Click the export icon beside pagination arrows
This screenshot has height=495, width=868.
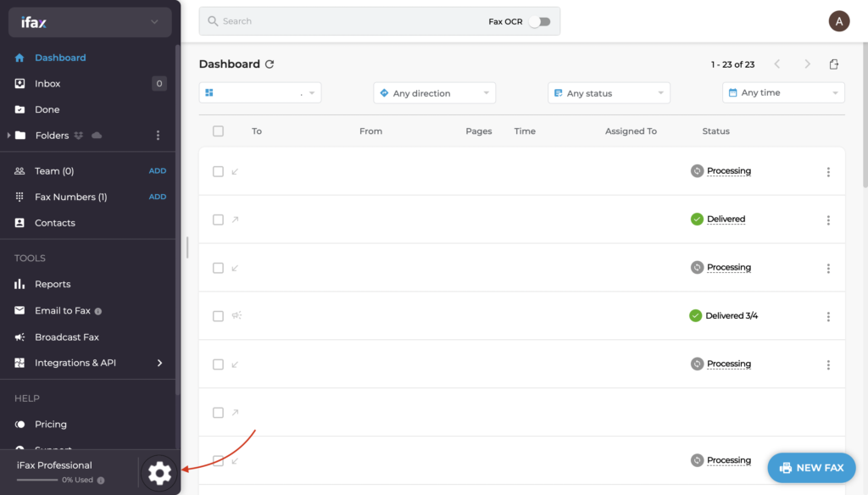[834, 64]
